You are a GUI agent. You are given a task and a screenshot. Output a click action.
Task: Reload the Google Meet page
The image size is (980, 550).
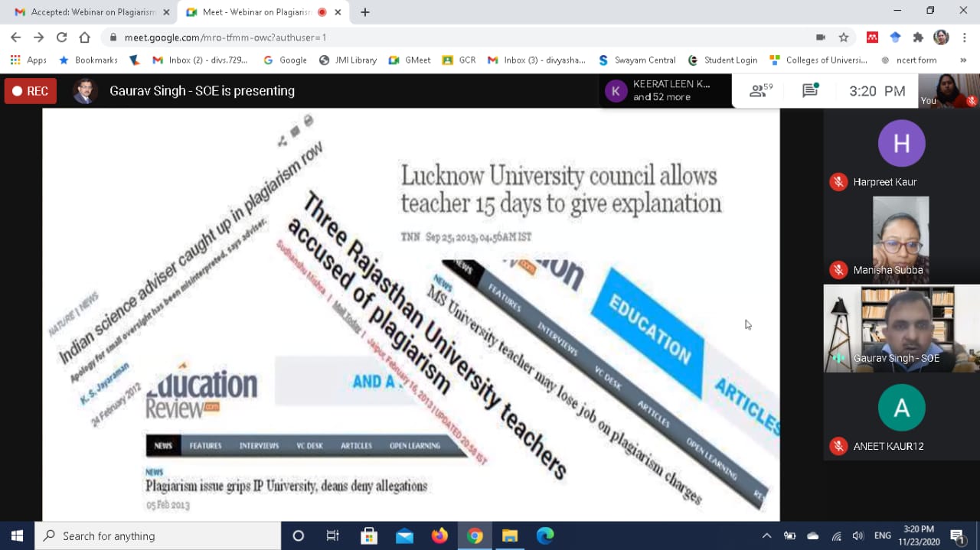click(x=61, y=37)
